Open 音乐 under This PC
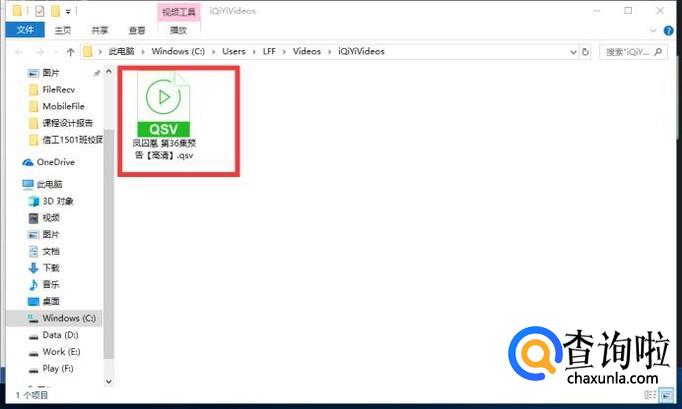682x409 pixels. (51, 285)
